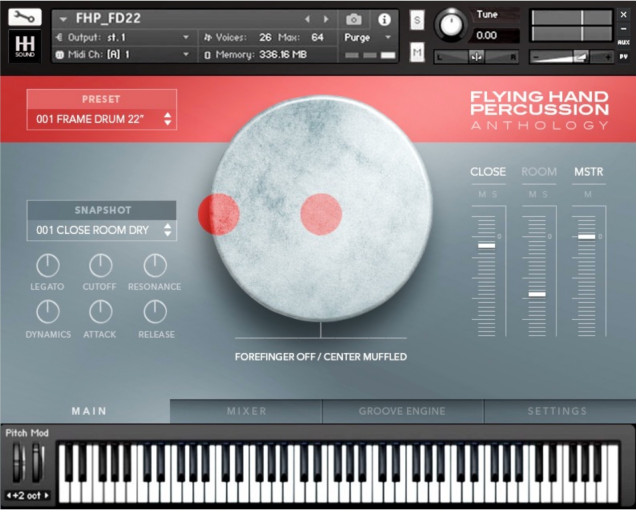
Task: Click the ROOM channel fader handle
Action: (537, 294)
